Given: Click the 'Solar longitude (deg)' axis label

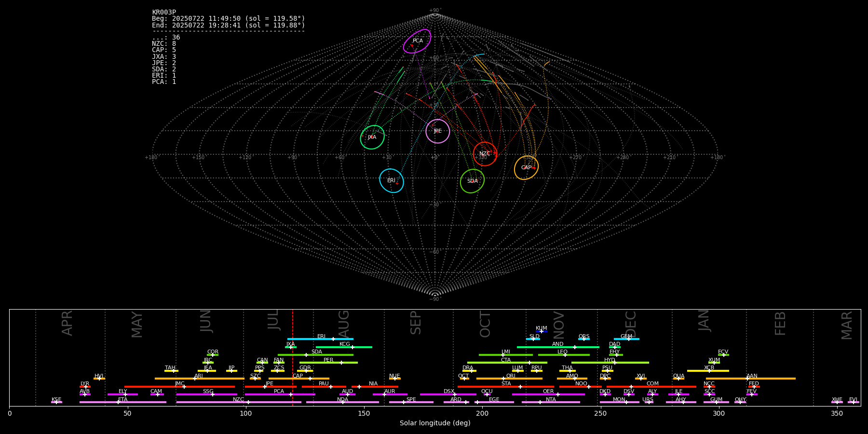Looking at the screenshot, I should 435,423.
